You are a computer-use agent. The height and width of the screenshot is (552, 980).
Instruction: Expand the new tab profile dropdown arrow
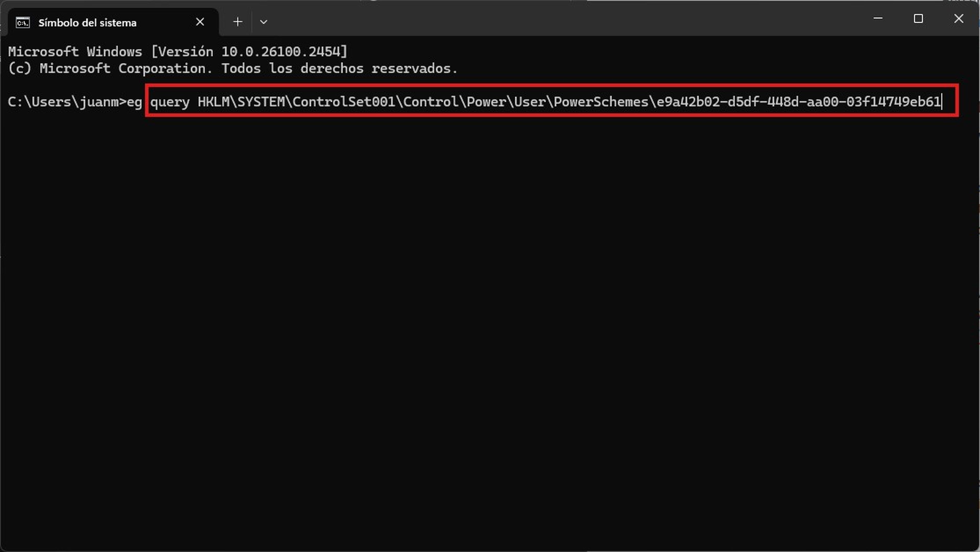(264, 22)
